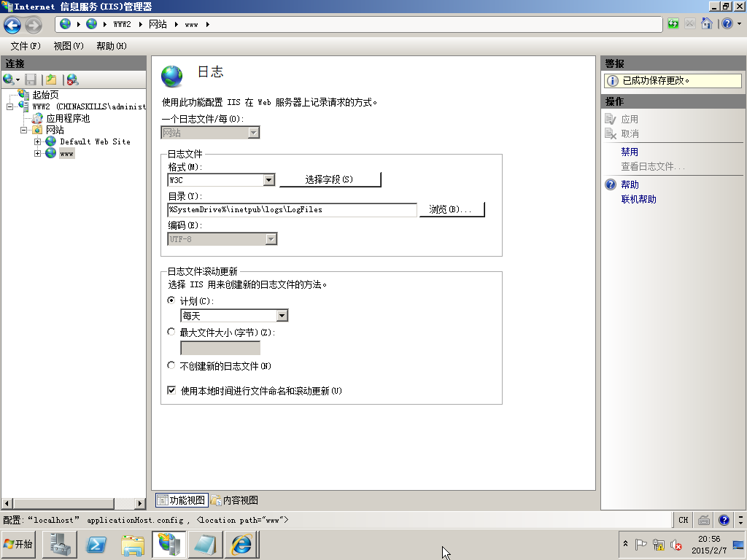Click the stop icon in address bar

click(689, 23)
